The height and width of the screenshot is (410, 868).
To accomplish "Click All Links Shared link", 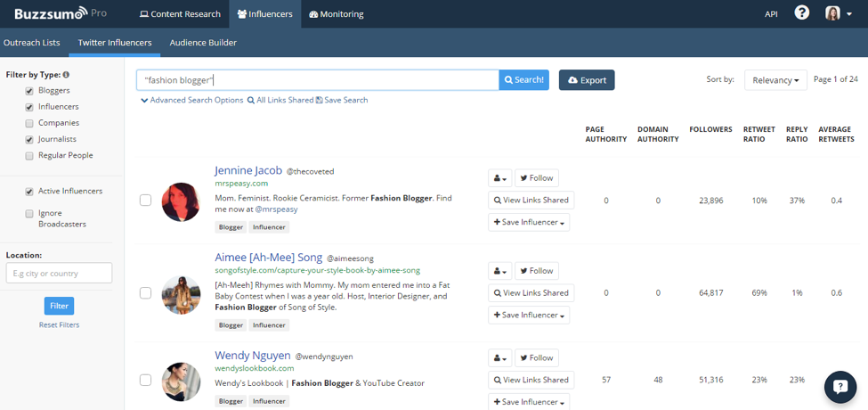I will [x=280, y=101].
